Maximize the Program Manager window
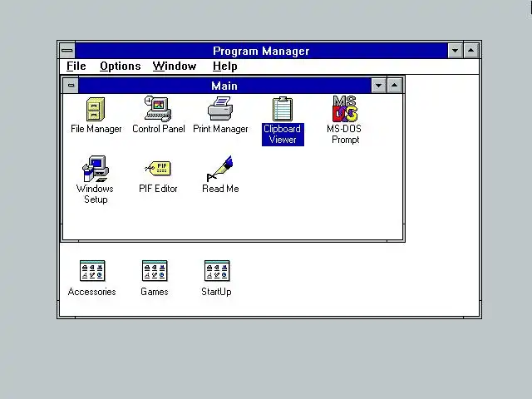Image resolution: width=532 pixels, height=399 pixels. click(x=471, y=51)
